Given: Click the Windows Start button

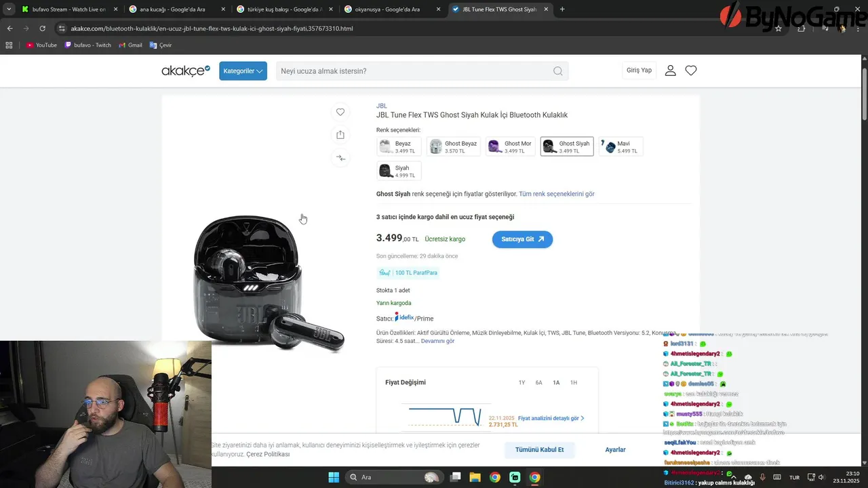Looking at the screenshot, I should pyautogui.click(x=334, y=477).
